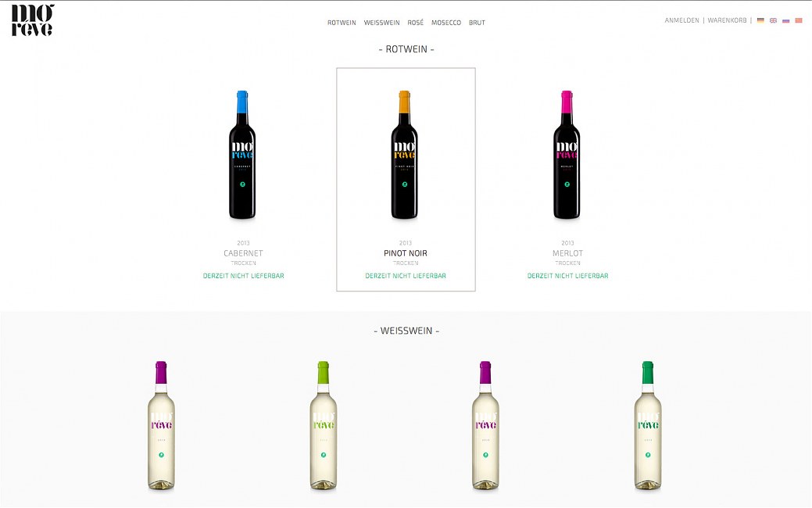Click the Pinot Noir product title
Image resolution: width=812 pixels, height=508 pixels.
[x=406, y=253]
